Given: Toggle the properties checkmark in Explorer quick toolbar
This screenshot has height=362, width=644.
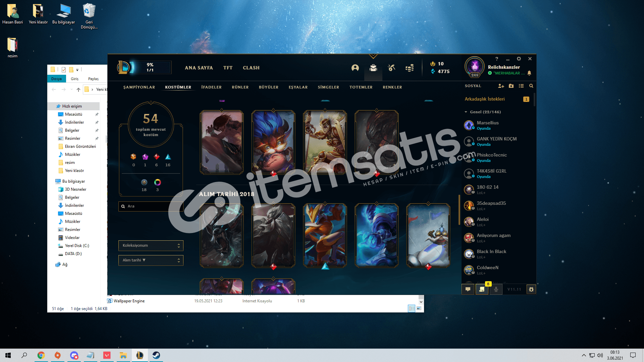Looking at the screenshot, I should [64, 70].
